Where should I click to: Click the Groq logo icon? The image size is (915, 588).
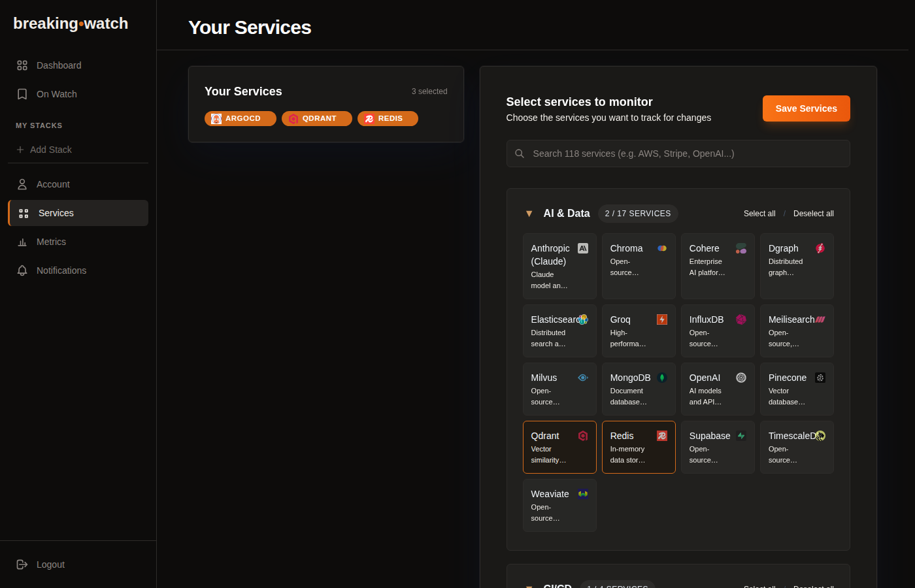click(662, 319)
